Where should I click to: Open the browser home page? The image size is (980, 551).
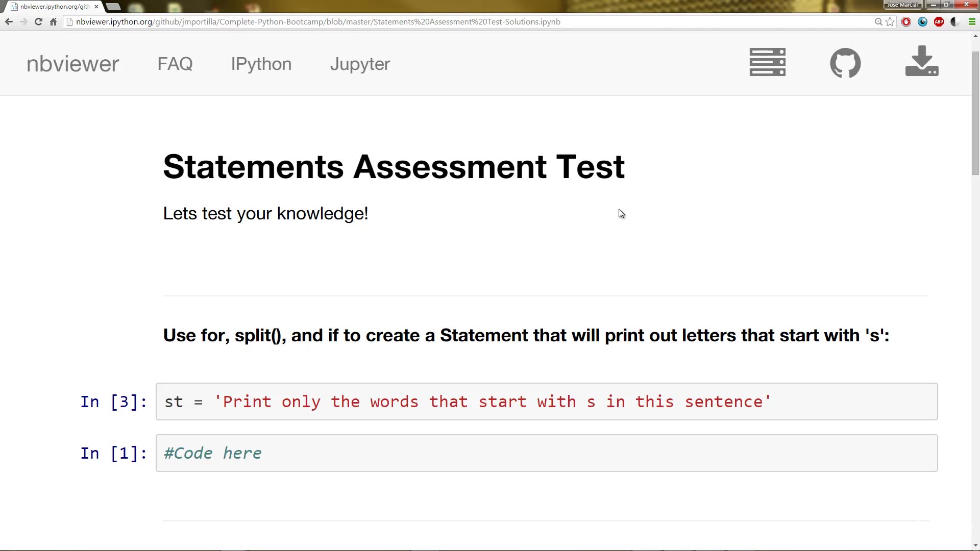[x=53, y=22]
